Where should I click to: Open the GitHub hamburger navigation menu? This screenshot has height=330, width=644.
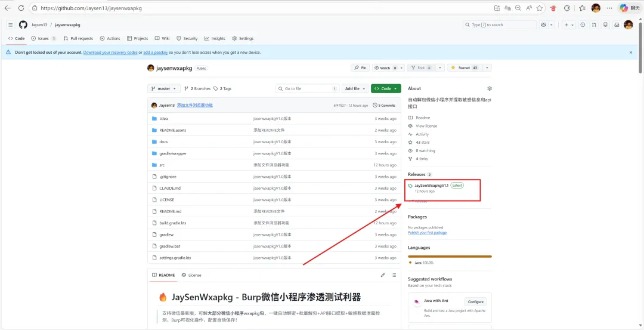11,24
